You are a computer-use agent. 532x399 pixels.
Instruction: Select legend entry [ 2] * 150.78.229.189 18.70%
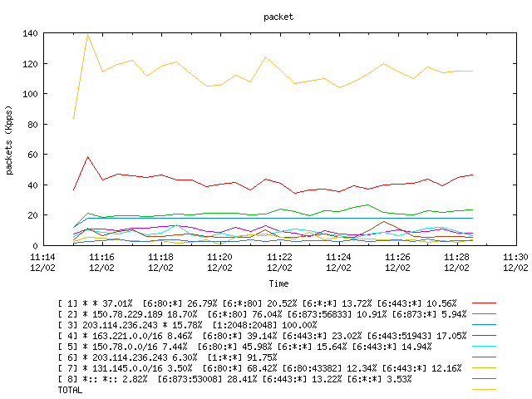(x=262, y=314)
